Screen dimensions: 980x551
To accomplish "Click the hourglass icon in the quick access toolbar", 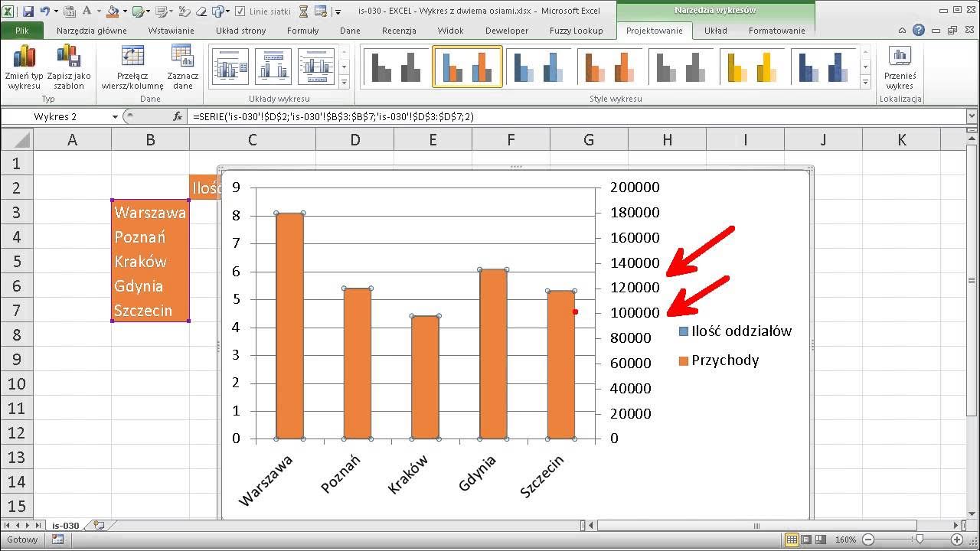I will click(303, 11).
